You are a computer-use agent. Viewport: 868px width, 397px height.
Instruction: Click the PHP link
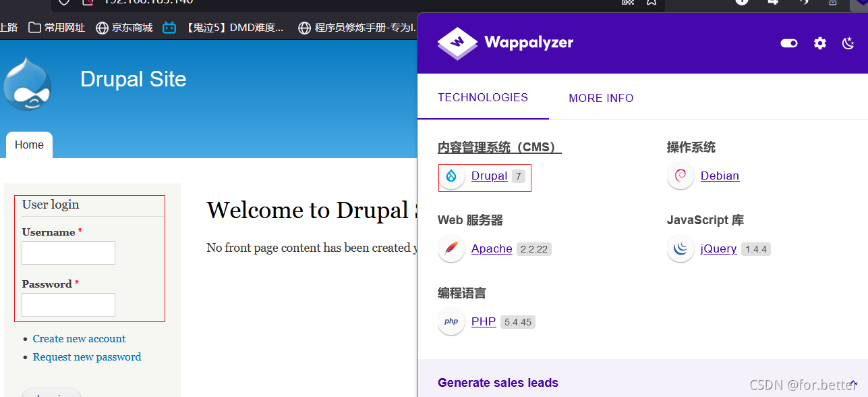pos(484,321)
